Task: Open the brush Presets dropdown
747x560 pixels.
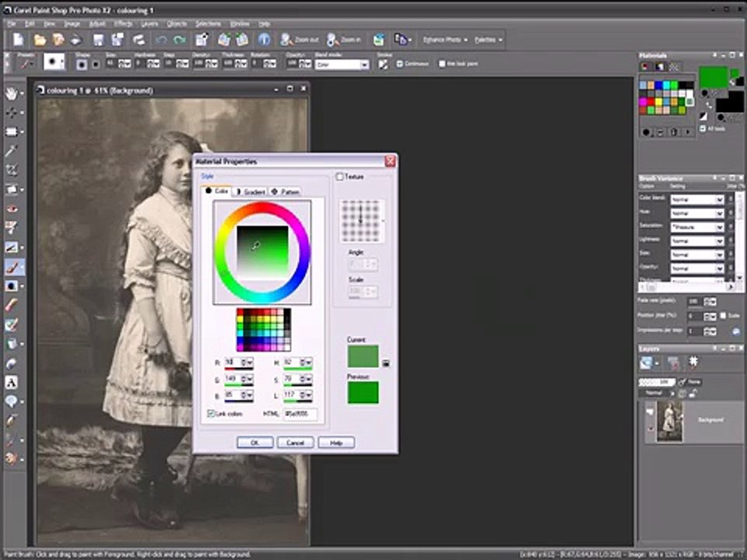Action: (26, 64)
